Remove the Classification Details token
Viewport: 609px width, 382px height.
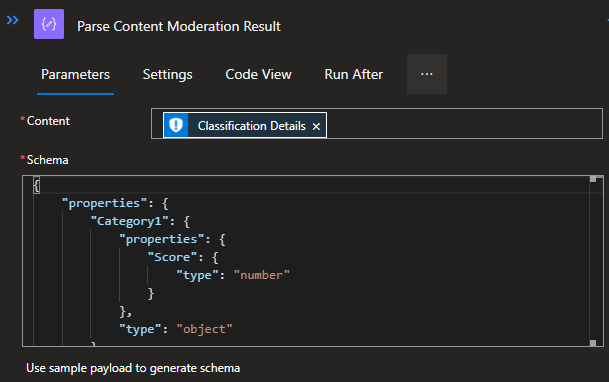tap(317, 127)
